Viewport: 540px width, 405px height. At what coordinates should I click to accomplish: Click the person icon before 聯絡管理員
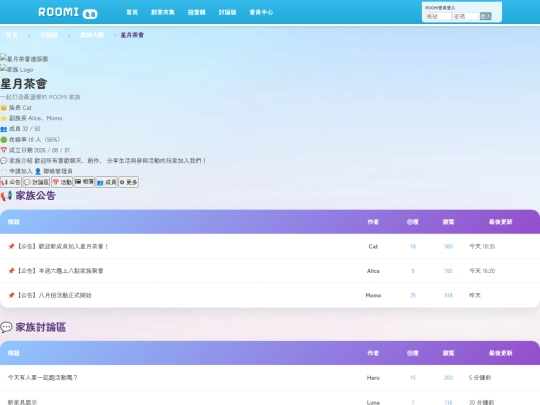[x=38, y=171]
